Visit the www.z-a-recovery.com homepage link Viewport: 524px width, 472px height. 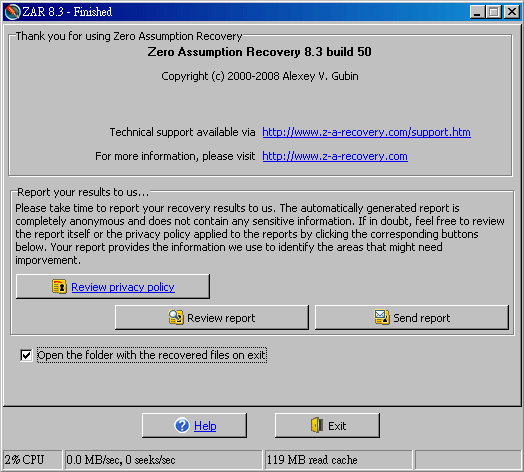tap(335, 156)
